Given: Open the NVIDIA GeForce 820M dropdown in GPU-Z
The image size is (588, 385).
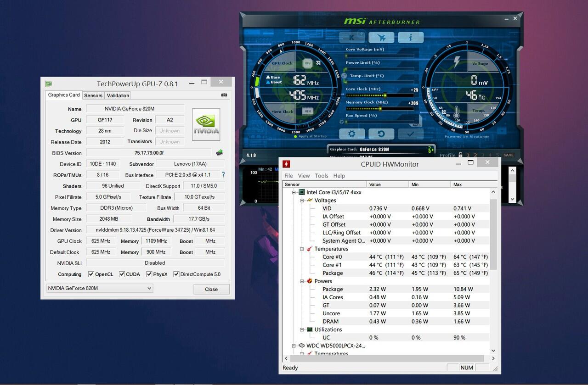Looking at the screenshot, I should tap(100, 288).
